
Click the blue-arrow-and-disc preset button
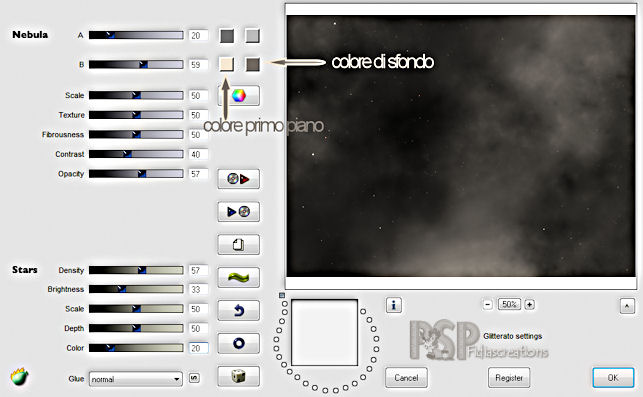click(238, 212)
